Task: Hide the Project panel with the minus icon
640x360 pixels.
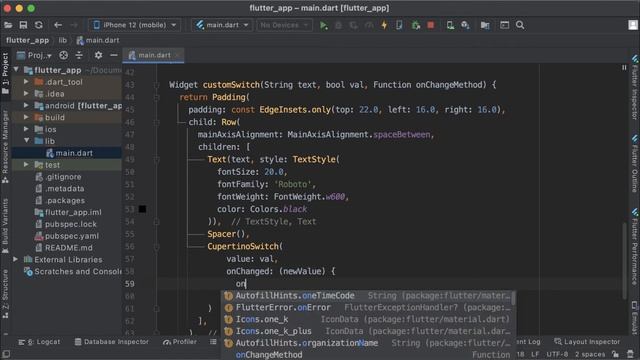Action: point(114,55)
